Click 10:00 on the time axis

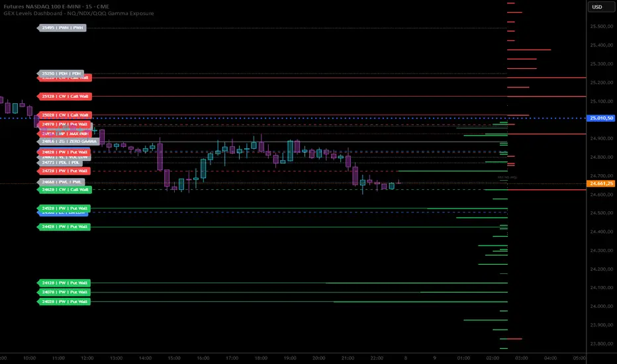(30, 358)
